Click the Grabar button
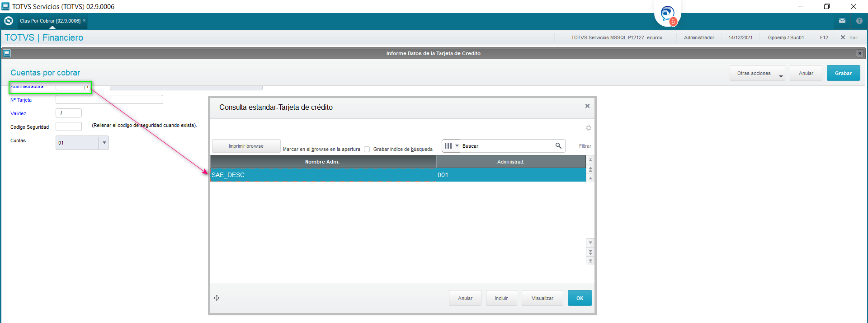This screenshot has width=868, height=323. (x=843, y=73)
